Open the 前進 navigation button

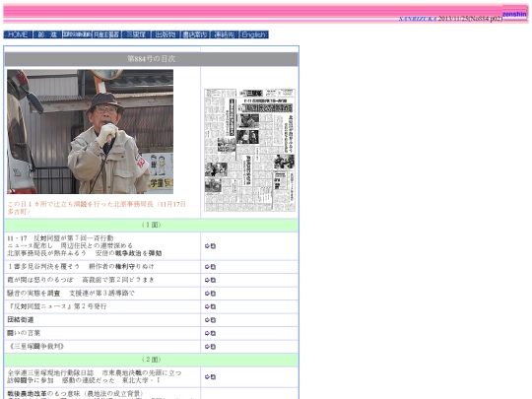click(47, 34)
